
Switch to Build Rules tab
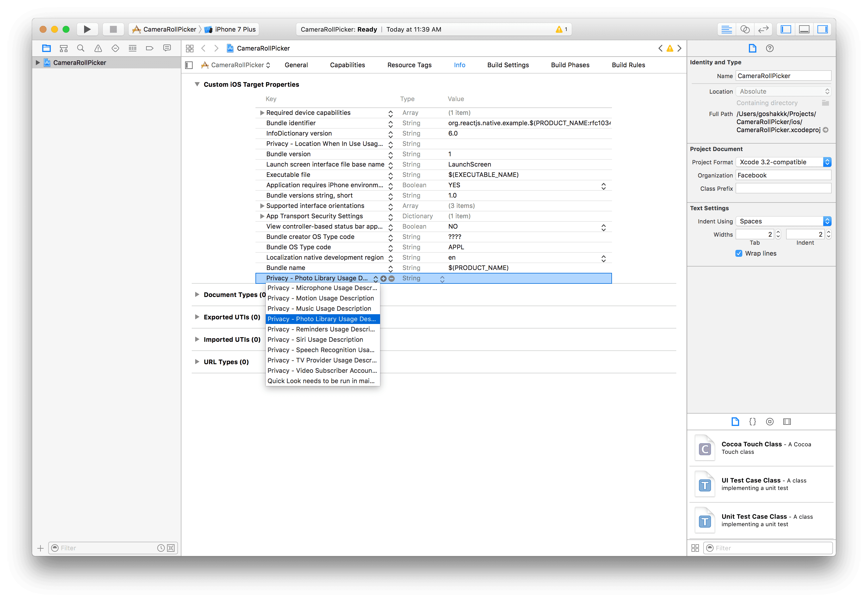(628, 65)
